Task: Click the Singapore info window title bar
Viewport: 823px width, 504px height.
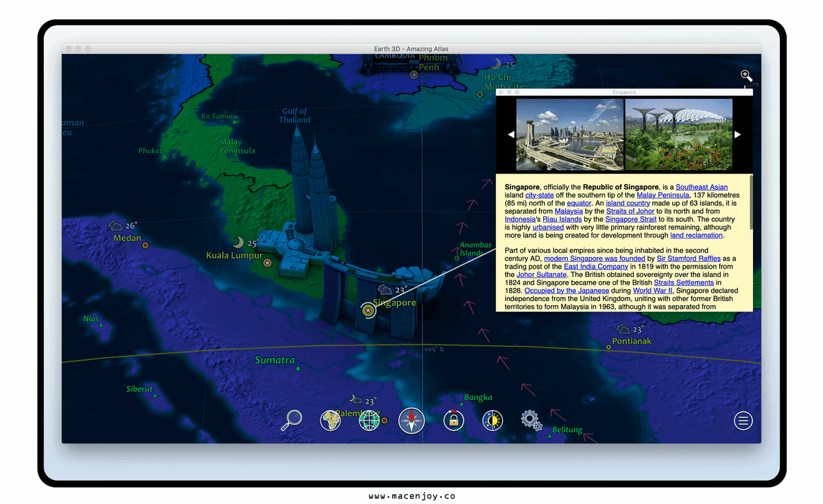Action: point(624,92)
